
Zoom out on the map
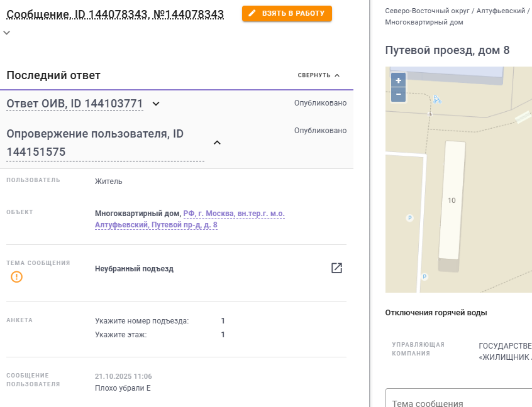[398, 95]
